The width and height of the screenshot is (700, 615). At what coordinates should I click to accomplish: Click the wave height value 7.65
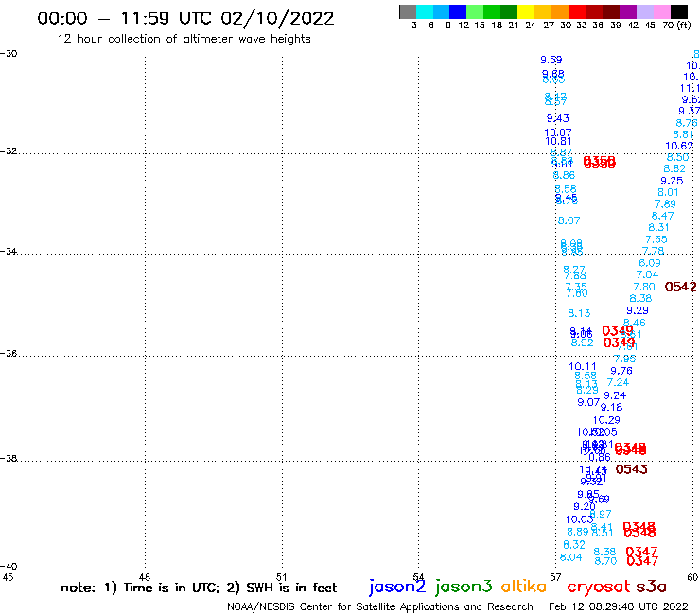point(656,239)
